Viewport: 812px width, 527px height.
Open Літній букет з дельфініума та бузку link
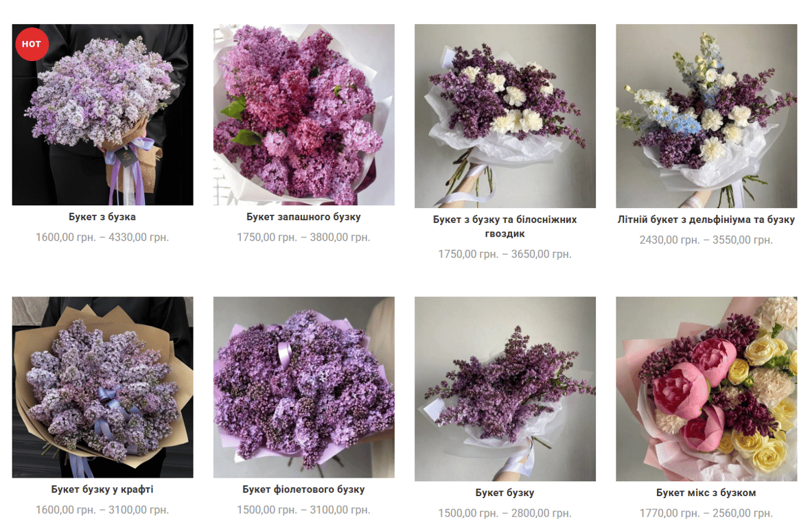(x=706, y=220)
